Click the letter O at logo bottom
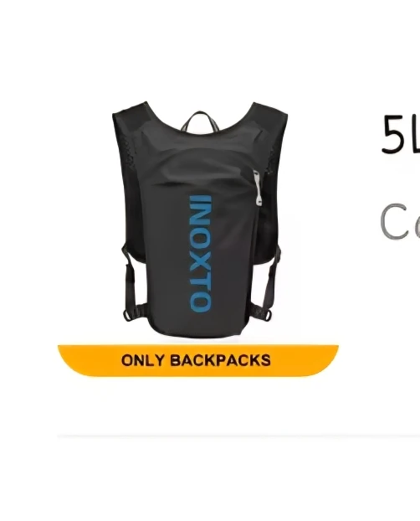 (x=200, y=302)
